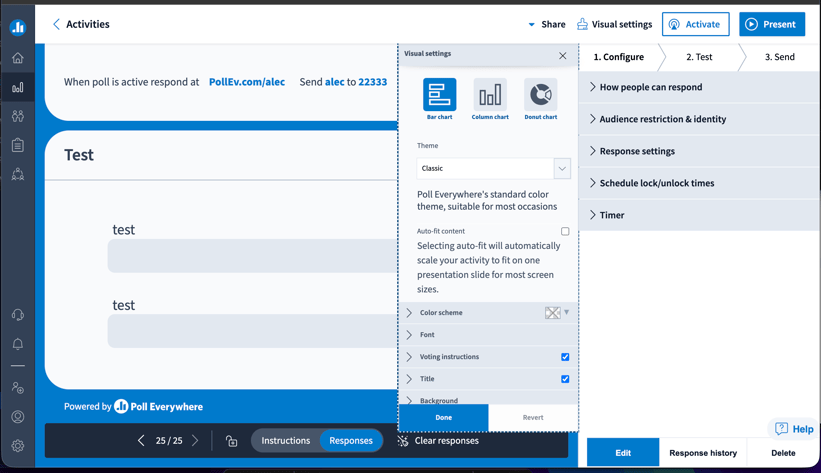This screenshot has width=821, height=473.
Task: Click the Test poll title
Action: [79, 155]
